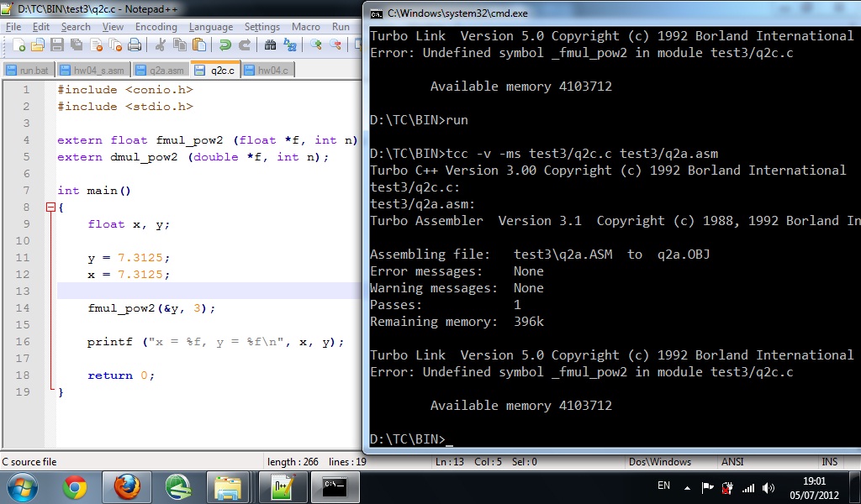This screenshot has height=504, width=861.
Task: Click the Zoom In magnifier icon
Action: (x=316, y=45)
